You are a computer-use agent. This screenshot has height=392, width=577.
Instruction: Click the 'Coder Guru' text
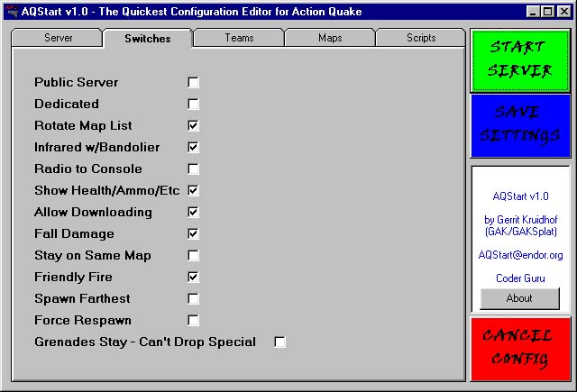(x=520, y=278)
